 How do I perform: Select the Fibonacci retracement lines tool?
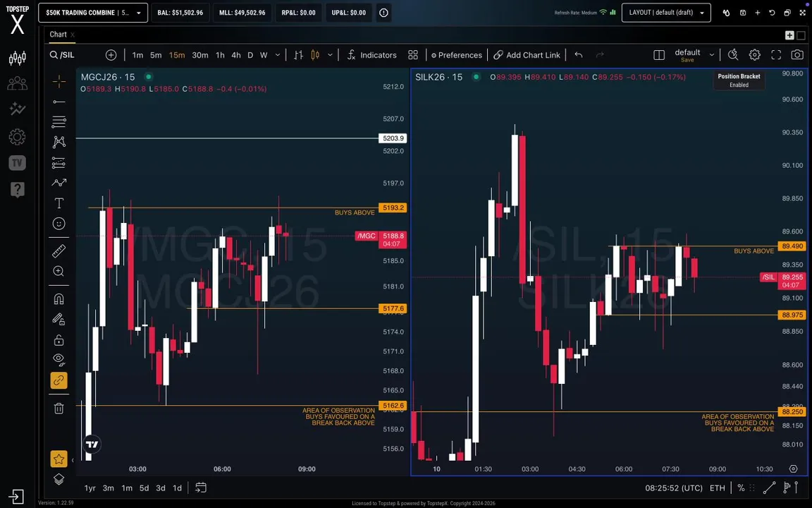tap(59, 122)
